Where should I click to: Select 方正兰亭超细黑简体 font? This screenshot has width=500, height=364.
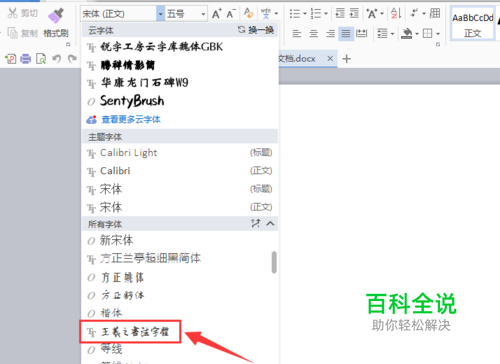click(177, 258)
